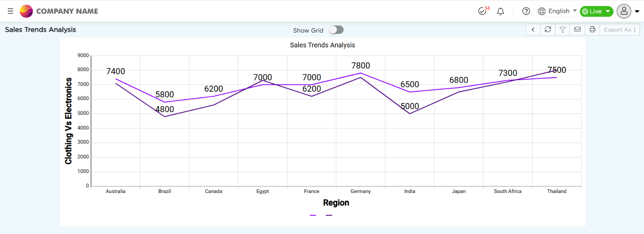The width and height of the screenshot is (644, 234).
Task: Click the COMPANY NAME text
Action: tap(67, 11)
